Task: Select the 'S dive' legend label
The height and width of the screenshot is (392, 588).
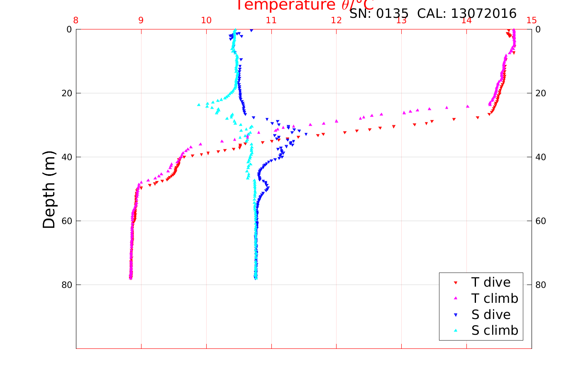Action: (491, 315)
